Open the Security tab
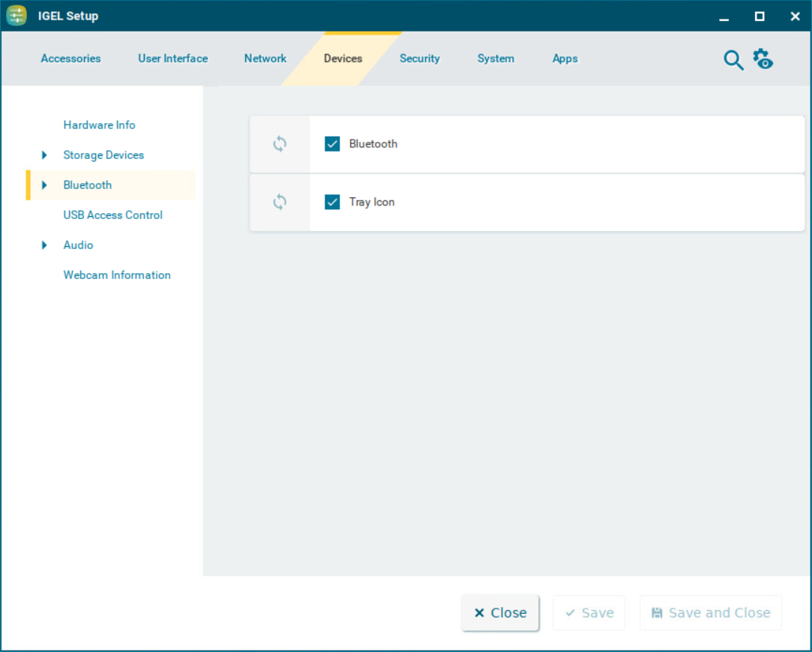The width and height of the screenshot is (812, 652). tap(419, 59)
